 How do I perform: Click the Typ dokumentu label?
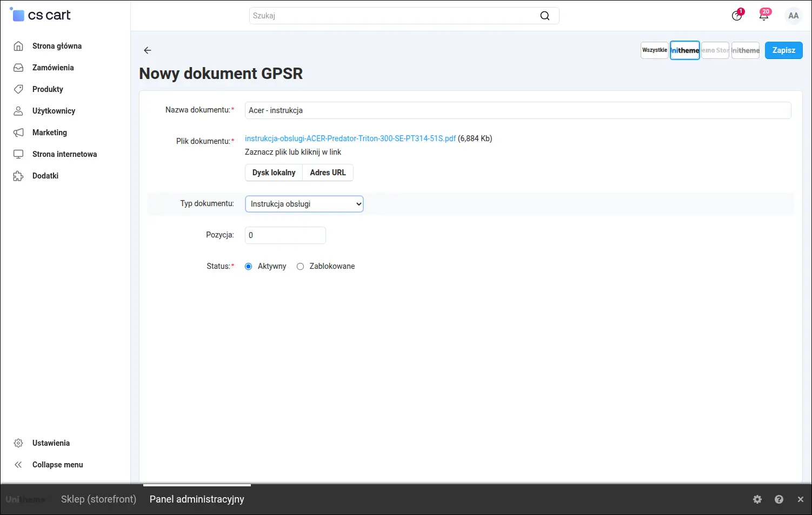(x=207, y=203)
